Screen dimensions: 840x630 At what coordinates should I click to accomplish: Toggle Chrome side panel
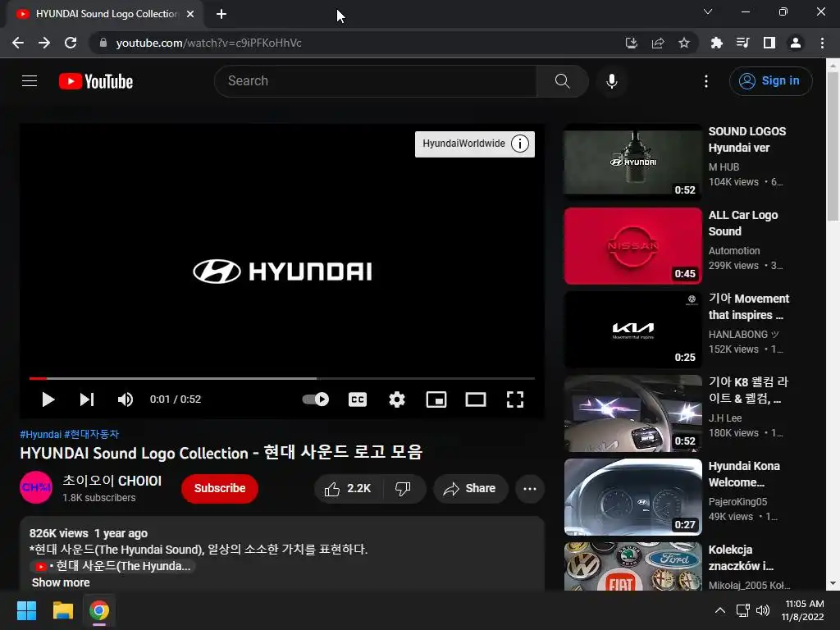(769, 43)
